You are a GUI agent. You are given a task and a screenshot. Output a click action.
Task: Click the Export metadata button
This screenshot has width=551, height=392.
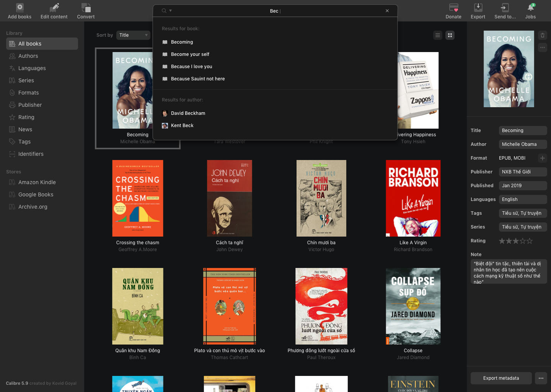[501, 378]
